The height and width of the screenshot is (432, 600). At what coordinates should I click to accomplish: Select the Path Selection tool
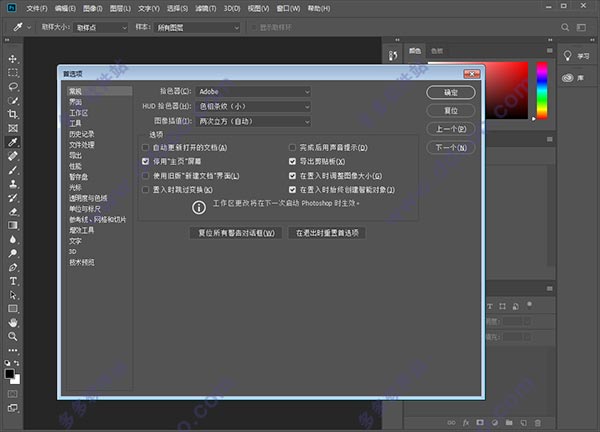click(x=13, y=295)
